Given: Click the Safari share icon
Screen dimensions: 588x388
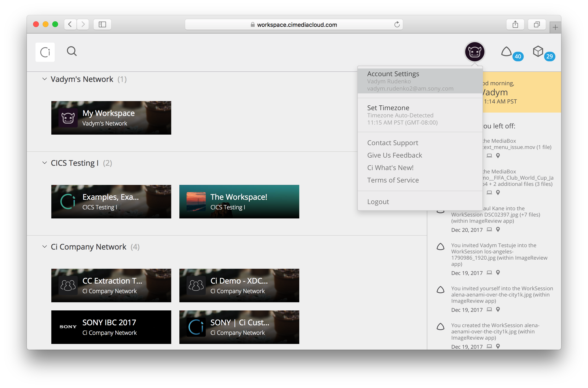Looking at the screenshot, I should [515, 24].
